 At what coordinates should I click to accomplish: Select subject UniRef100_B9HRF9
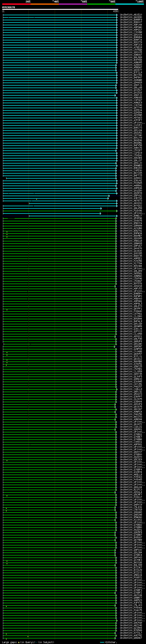[x=131, y=20]
